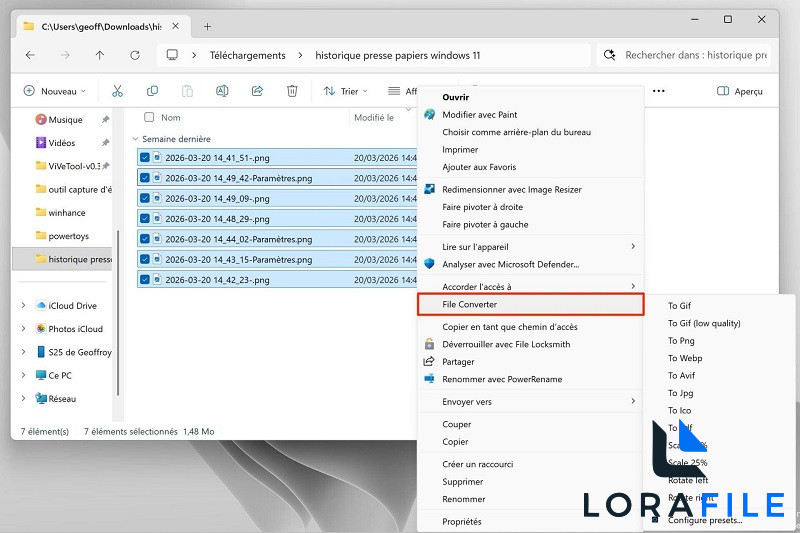Click the navigation pane vertical scrollbar
The image size is (800, 533).
click(x=118, y=312)
